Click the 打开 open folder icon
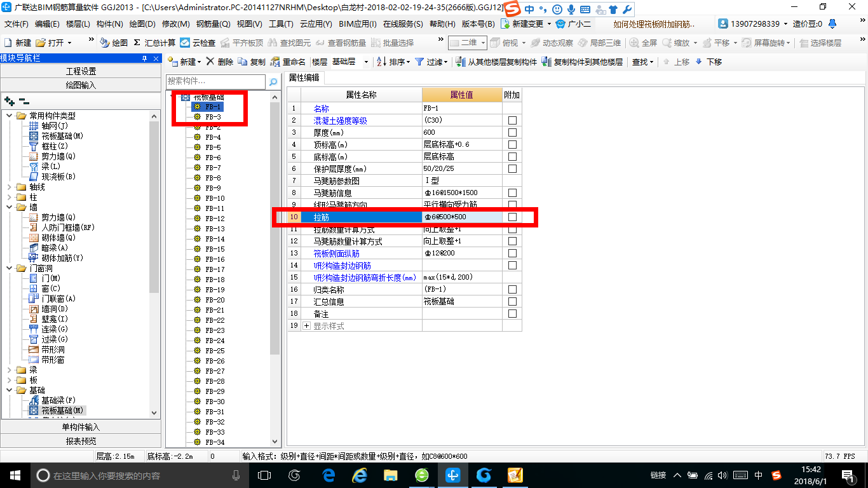The image size is (868, 488). (41, 43)
